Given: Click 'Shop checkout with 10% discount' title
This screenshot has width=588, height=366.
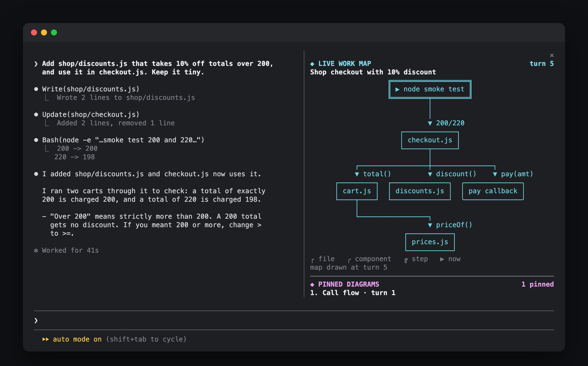Looking at the screenshot, I should click(x=373, y=72).
